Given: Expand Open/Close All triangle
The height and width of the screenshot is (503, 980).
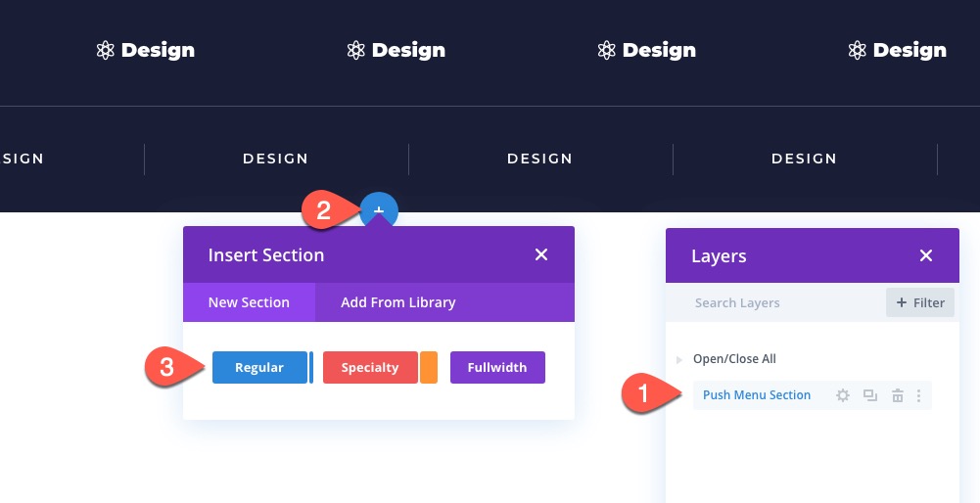Looking at the screenshot, I should 679,359.
